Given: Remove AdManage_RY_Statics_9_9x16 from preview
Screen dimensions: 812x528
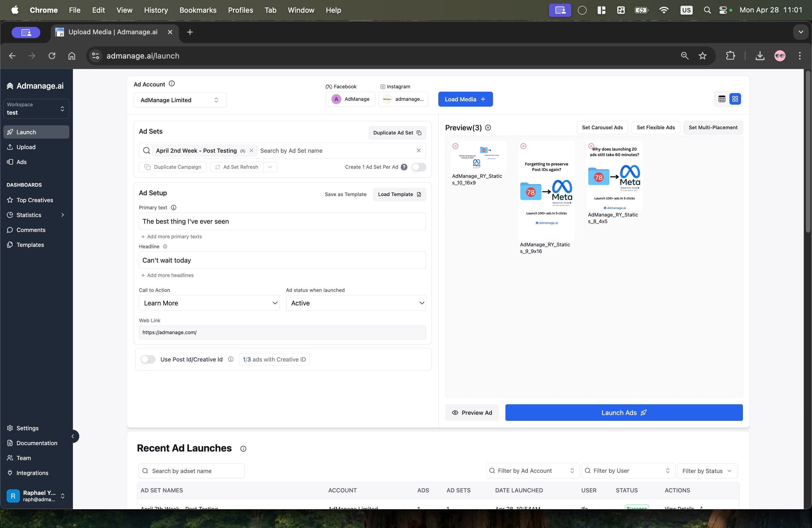Looking at the screenshot, I should 523,146.
